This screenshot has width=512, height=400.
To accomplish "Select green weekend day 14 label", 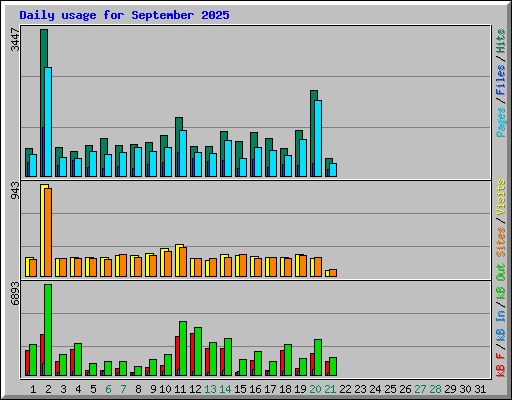I will pos(225,389).
